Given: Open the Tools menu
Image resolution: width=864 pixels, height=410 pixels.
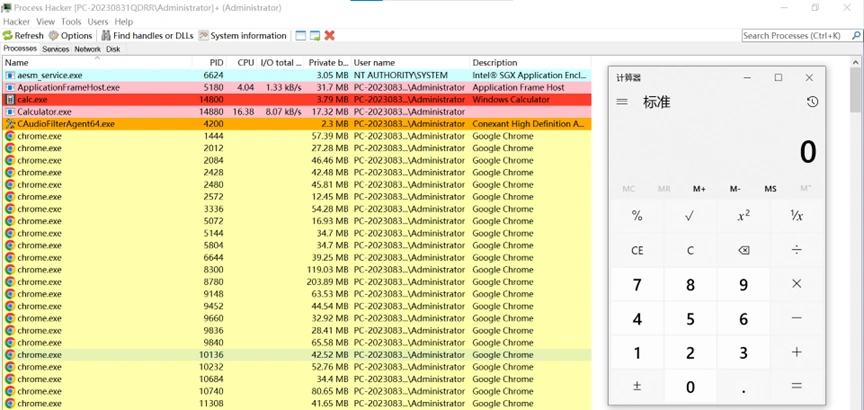Looking at the screenshot, I should click(71, 21).
